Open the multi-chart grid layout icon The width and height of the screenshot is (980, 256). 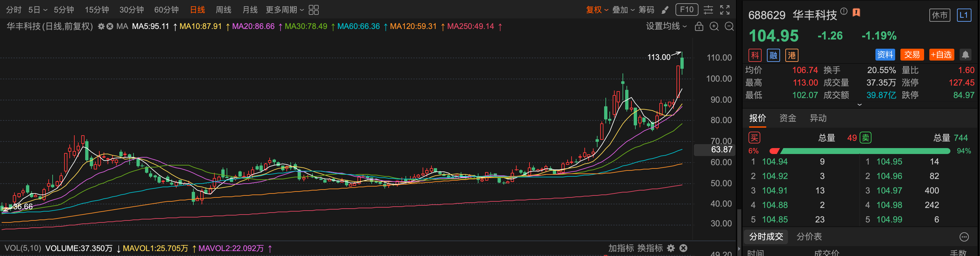(x=313, y=10)
